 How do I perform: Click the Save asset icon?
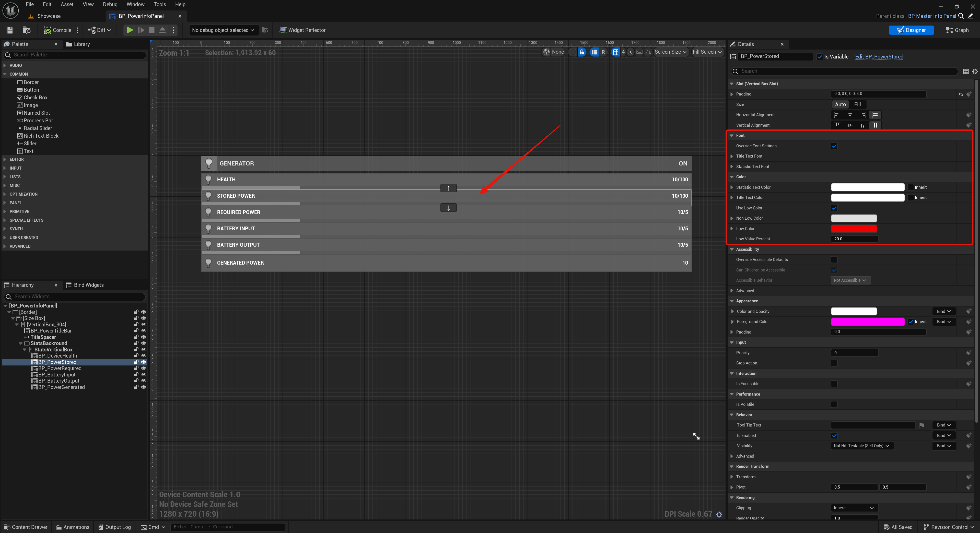tap(10, 30)
